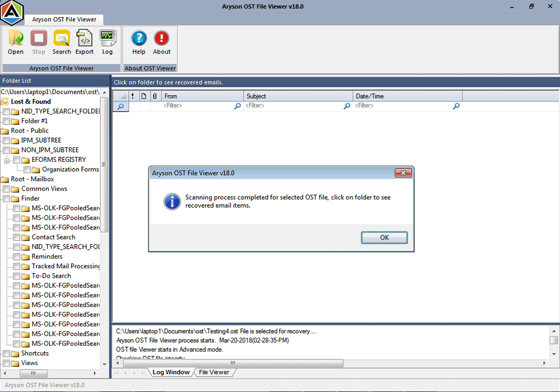Viewport: 560px width, 392px height.
Task: Click OK in the scanning completed dialog
Action: 384,238
